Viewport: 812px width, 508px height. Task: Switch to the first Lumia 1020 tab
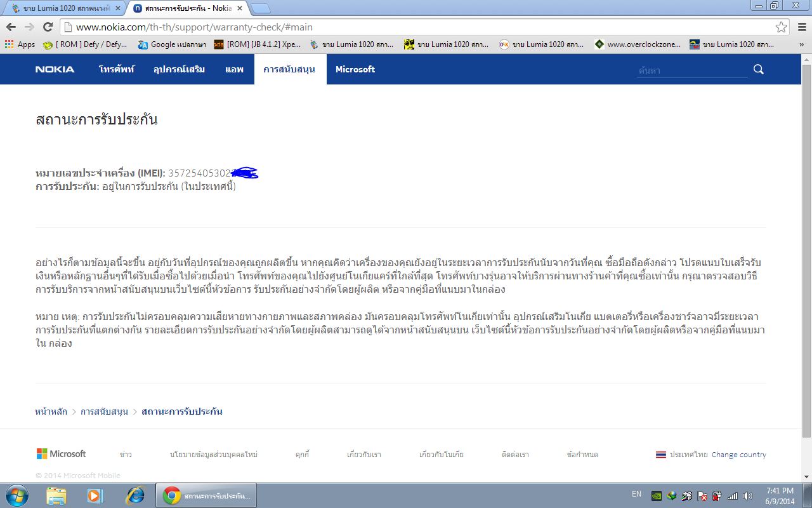(63, 8)
